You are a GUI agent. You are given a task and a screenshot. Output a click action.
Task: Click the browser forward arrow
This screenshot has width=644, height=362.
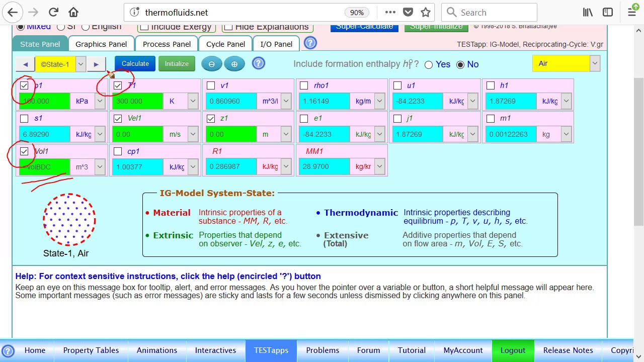click(33, 13)
